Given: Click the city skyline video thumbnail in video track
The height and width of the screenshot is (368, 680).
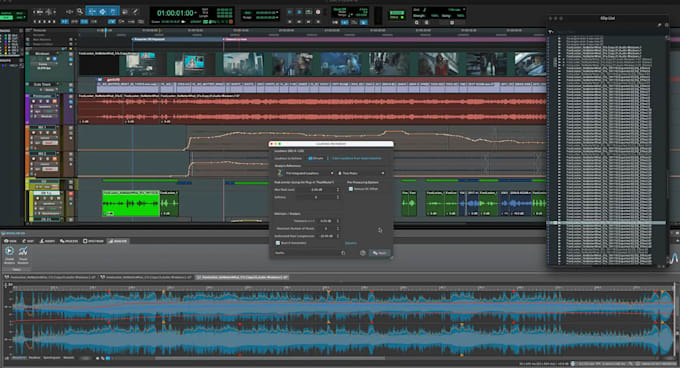Looking at the screenshot, I should [243, 64].
